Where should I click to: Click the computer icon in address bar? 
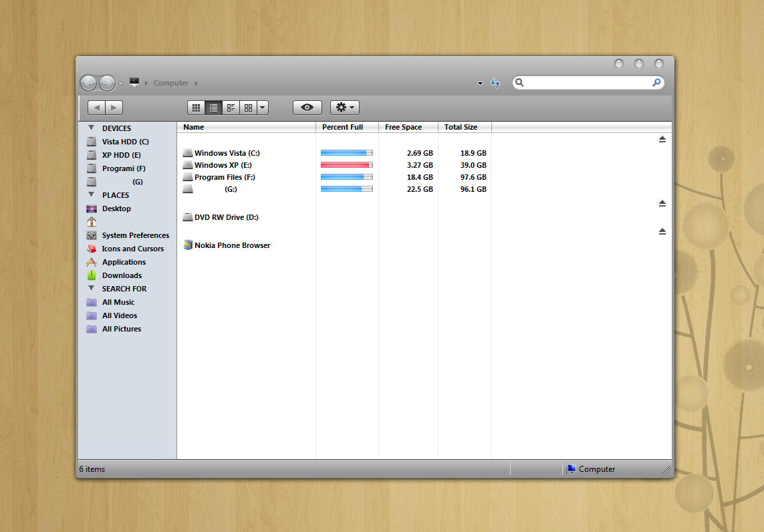[134, 82]
